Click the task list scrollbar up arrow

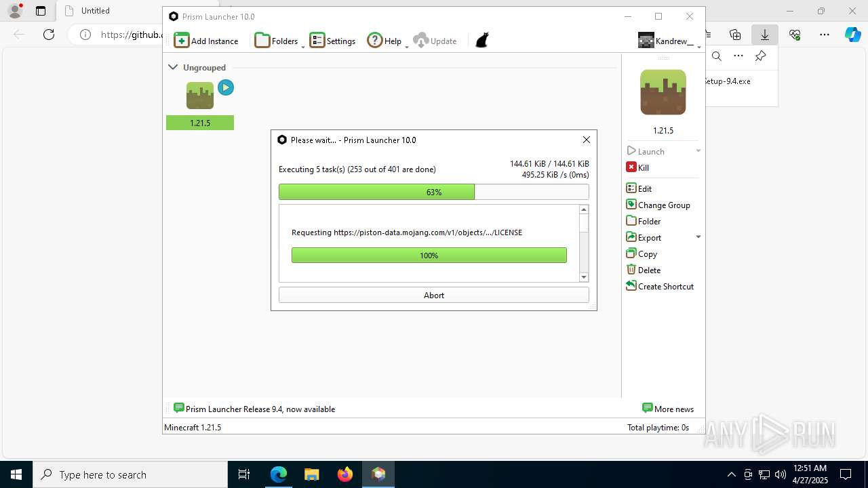[584, 210]
